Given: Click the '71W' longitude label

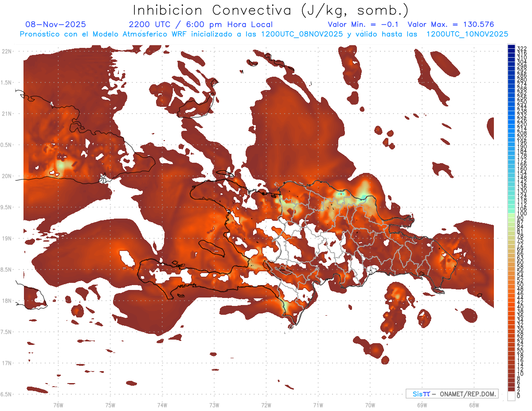Looking at the screenshot, I should 318,405.
